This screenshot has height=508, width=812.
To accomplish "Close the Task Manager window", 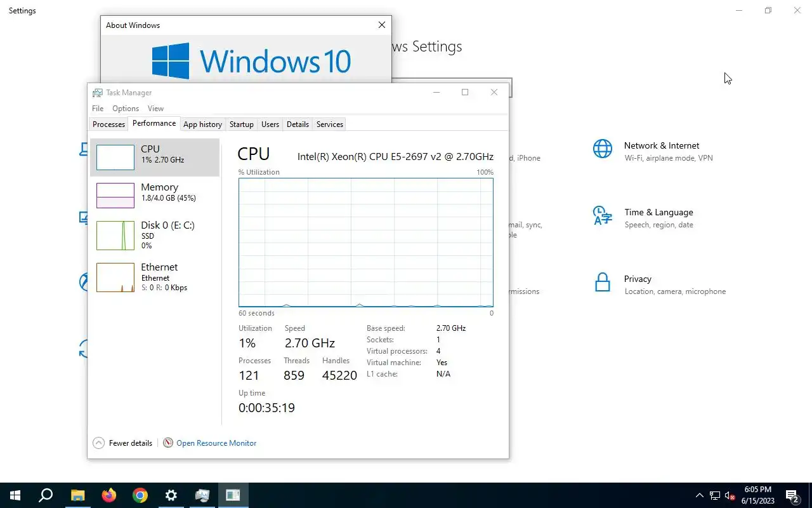I will coord(494,92).
